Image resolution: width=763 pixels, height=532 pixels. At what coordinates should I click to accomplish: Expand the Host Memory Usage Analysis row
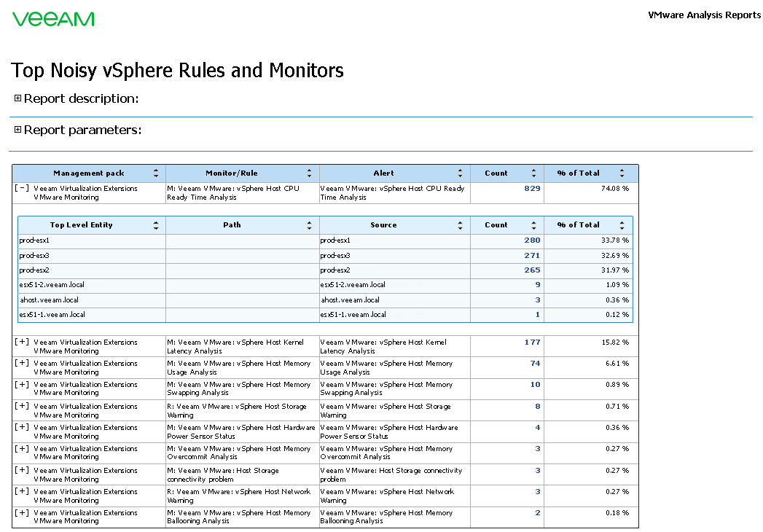click(21, 363)
